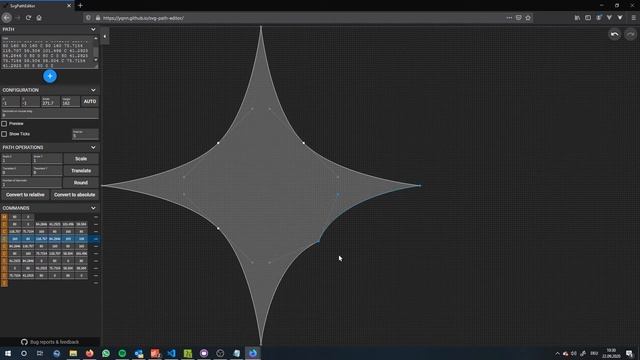Focus the Scale X input field
The height and width of the screenshot is (360, 640).
point(16,159)
